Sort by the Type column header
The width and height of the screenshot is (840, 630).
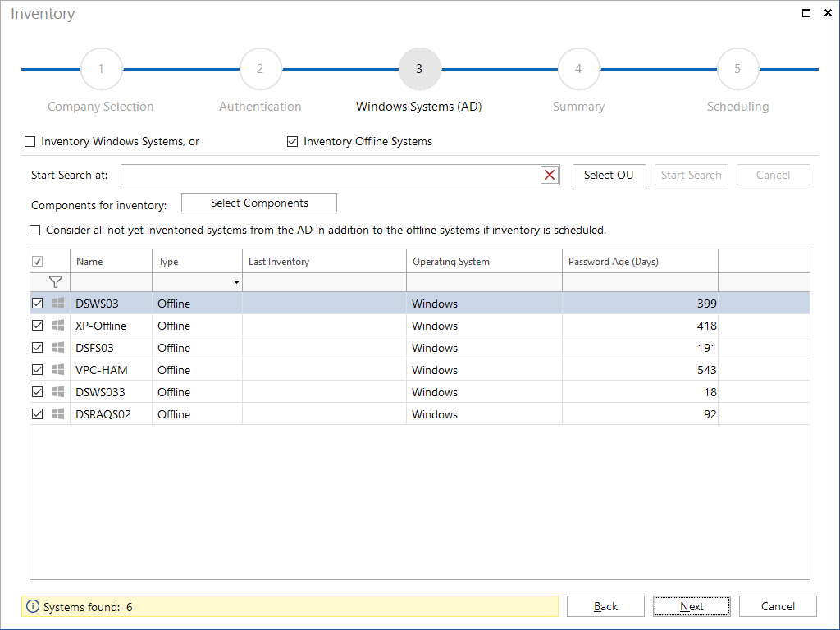(x=197, y=262)
